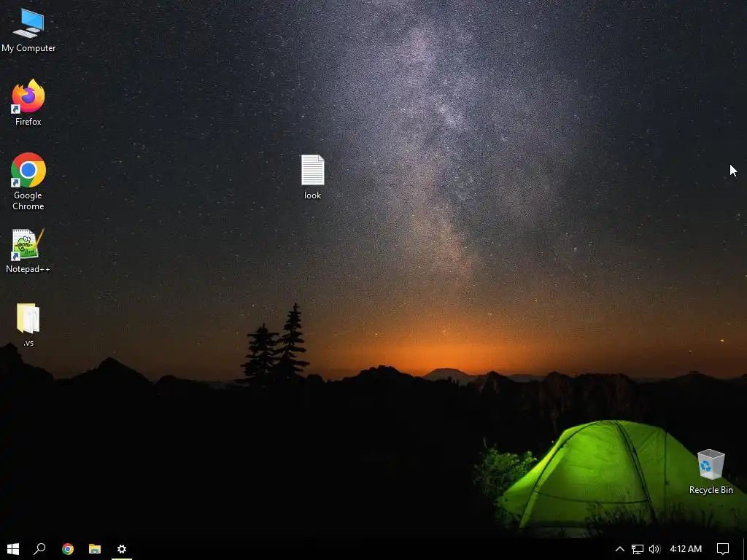Select the My Computer desktop icon

tap(28, 31)
